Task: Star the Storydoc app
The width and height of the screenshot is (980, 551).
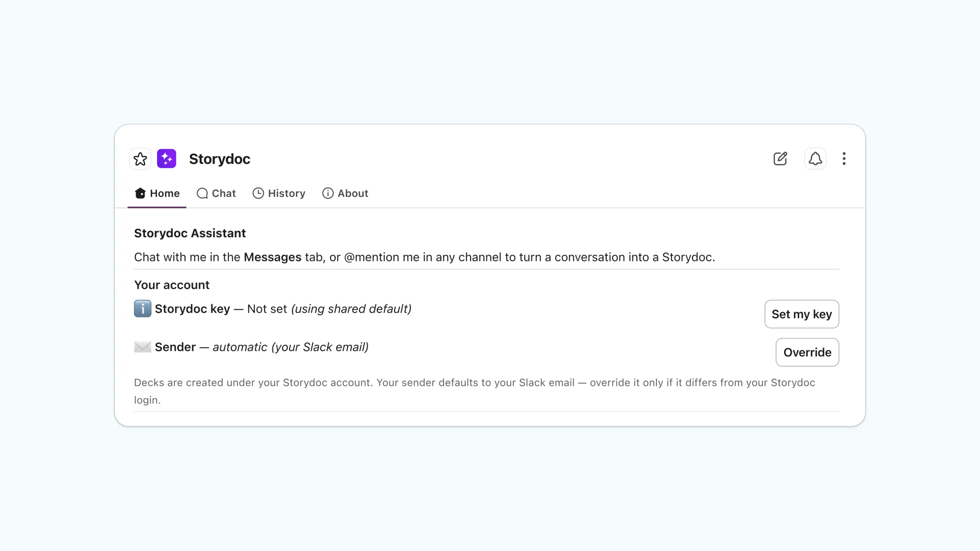Action: pyautogui.click(x=140, y=159)
